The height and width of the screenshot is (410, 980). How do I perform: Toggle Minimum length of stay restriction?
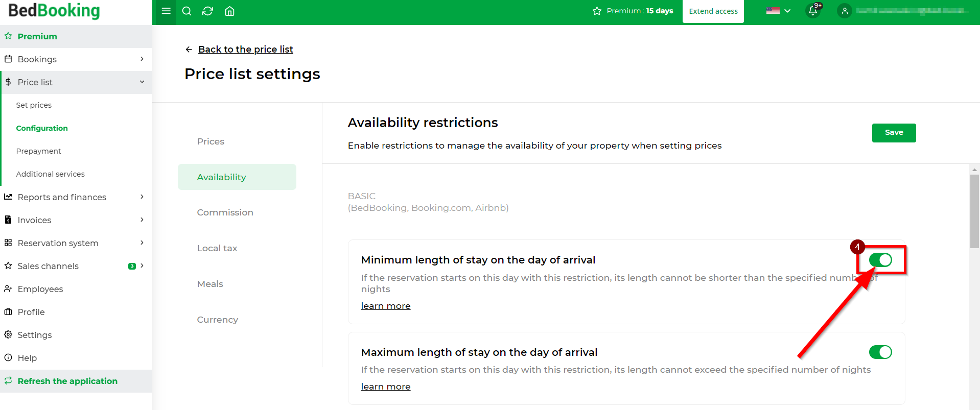tap(880, 260)
